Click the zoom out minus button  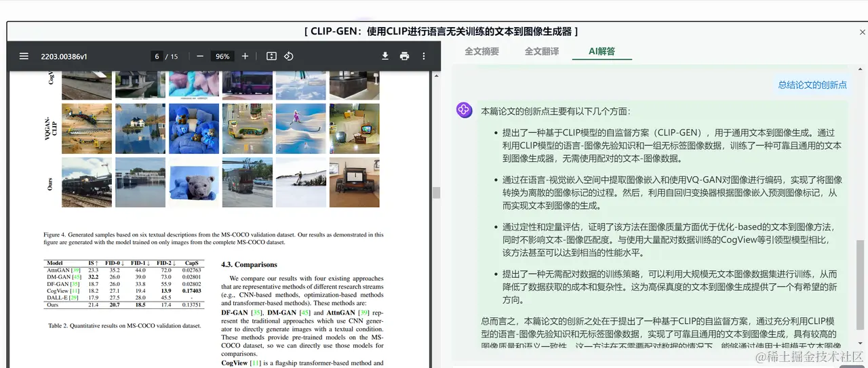(200, 56)
